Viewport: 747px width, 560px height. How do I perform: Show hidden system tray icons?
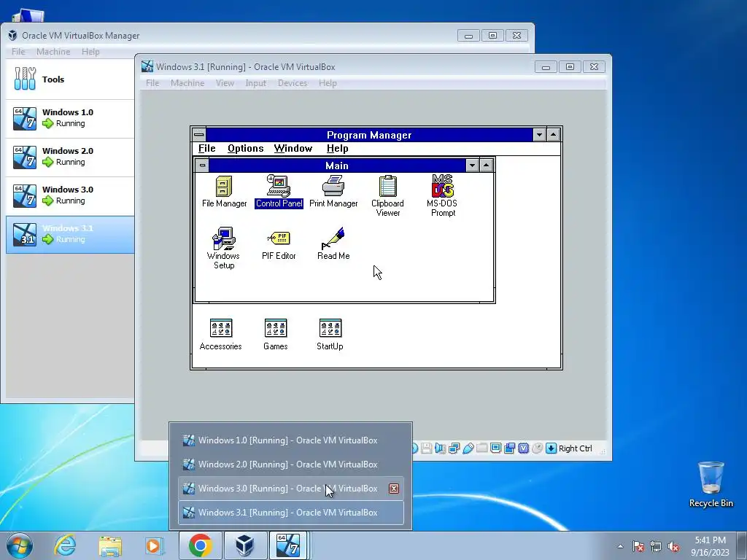620,547
